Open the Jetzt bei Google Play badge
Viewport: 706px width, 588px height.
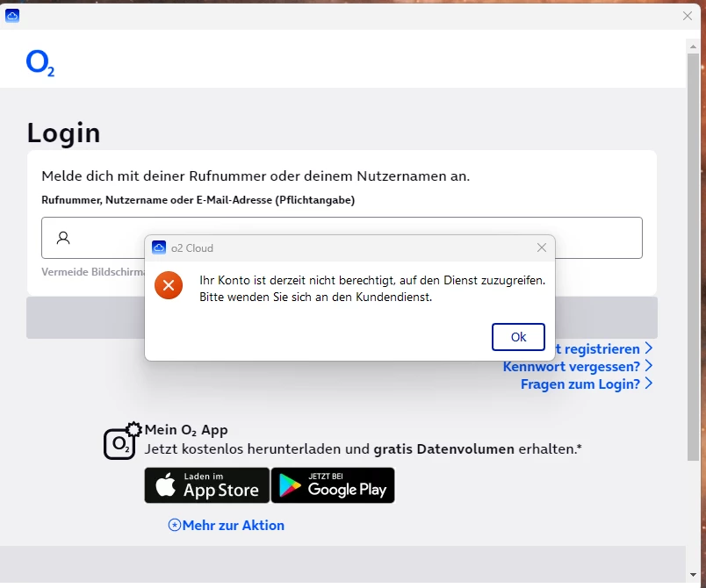(x=333, y=485)
